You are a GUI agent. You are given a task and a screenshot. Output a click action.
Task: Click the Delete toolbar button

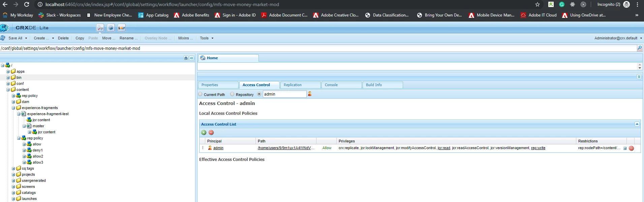tap(63, 38)
